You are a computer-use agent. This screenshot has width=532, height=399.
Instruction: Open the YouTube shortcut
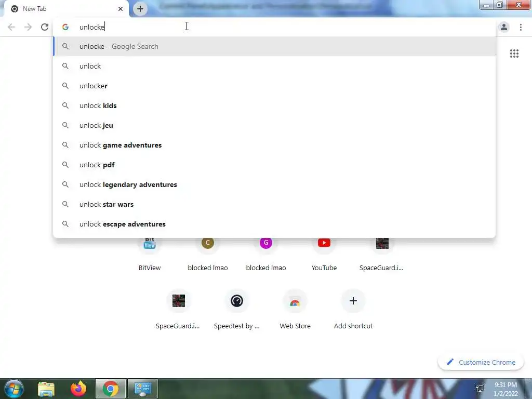coord(324,254)
